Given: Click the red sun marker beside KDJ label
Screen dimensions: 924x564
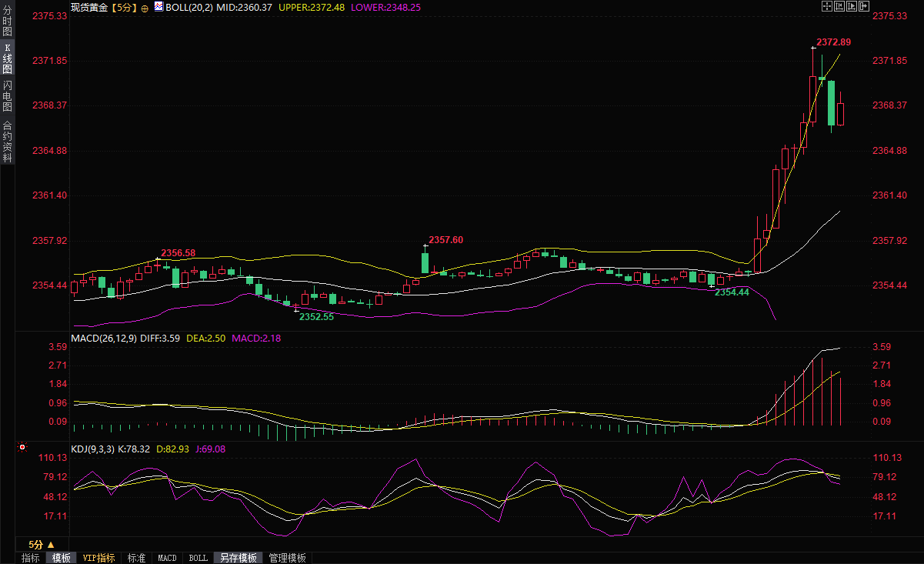Looking at the screenshot, I should coord(22,447).
